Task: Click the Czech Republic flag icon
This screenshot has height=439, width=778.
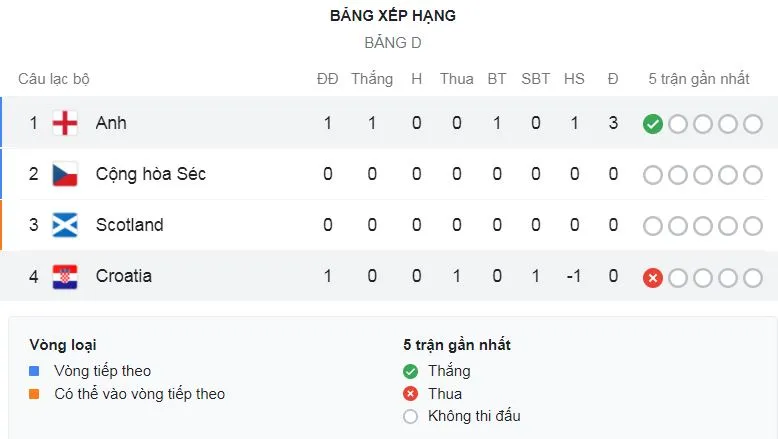Action: click(x=65, y=174)
